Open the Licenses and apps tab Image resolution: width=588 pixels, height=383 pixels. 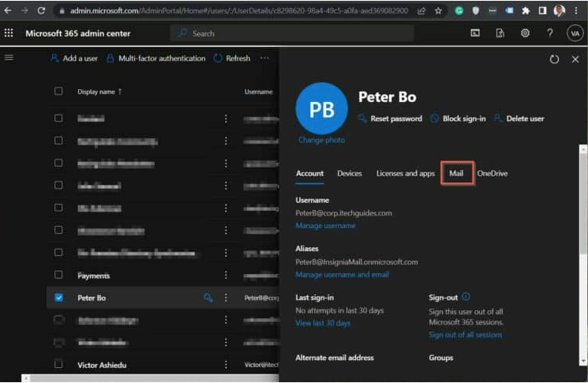(406, 173)
